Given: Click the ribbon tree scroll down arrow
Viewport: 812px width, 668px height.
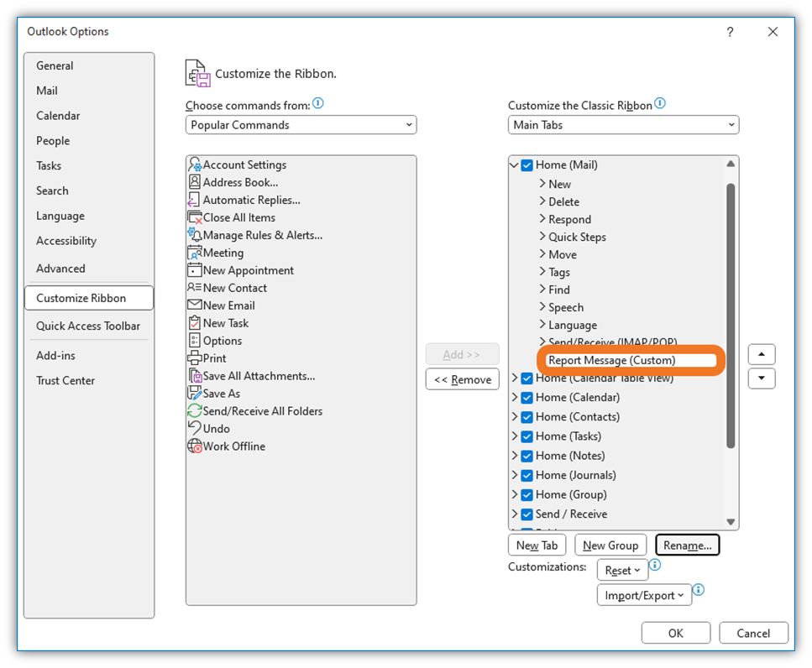Looking at the screenshot, I should pyautogui.click(x=731, y=522).
